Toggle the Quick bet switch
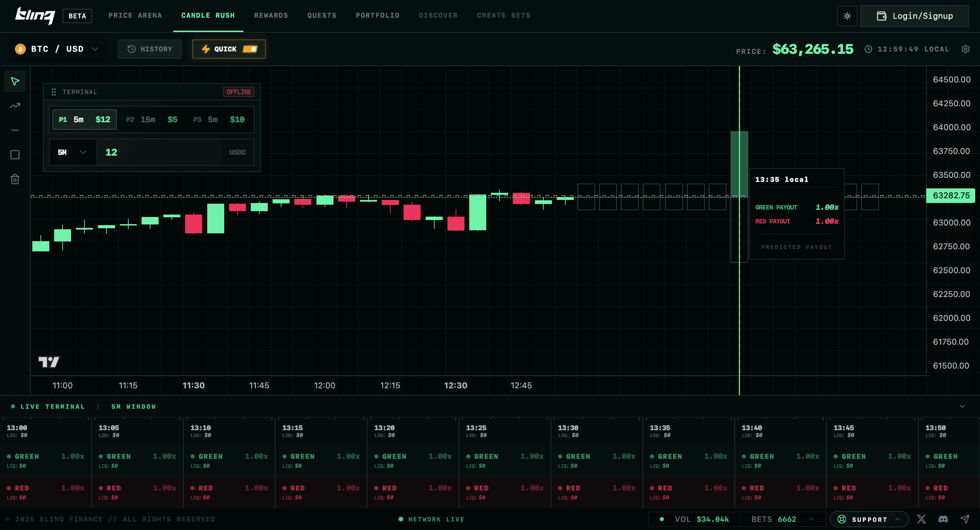 [250, 49]
